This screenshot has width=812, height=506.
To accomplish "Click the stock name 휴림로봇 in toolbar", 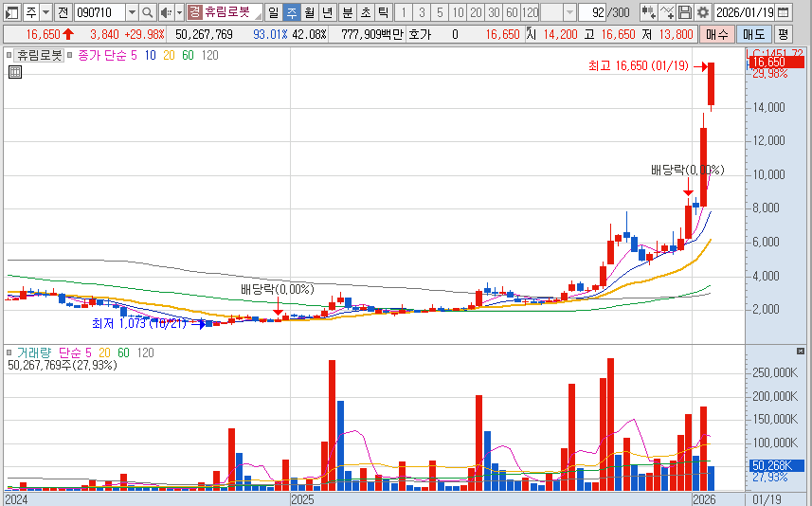I will click(x=226, y=12).
